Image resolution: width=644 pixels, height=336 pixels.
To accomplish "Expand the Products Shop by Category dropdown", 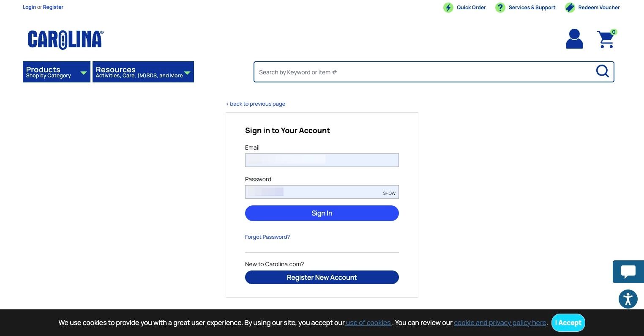I will click(57, 72).
